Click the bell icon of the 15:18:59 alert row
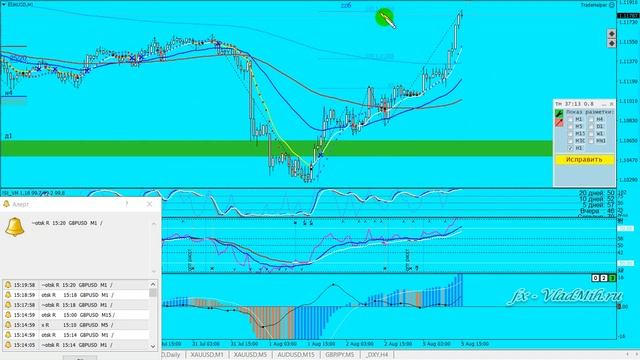The width and height of the screenshot is (640, 360). click(8, 294)
